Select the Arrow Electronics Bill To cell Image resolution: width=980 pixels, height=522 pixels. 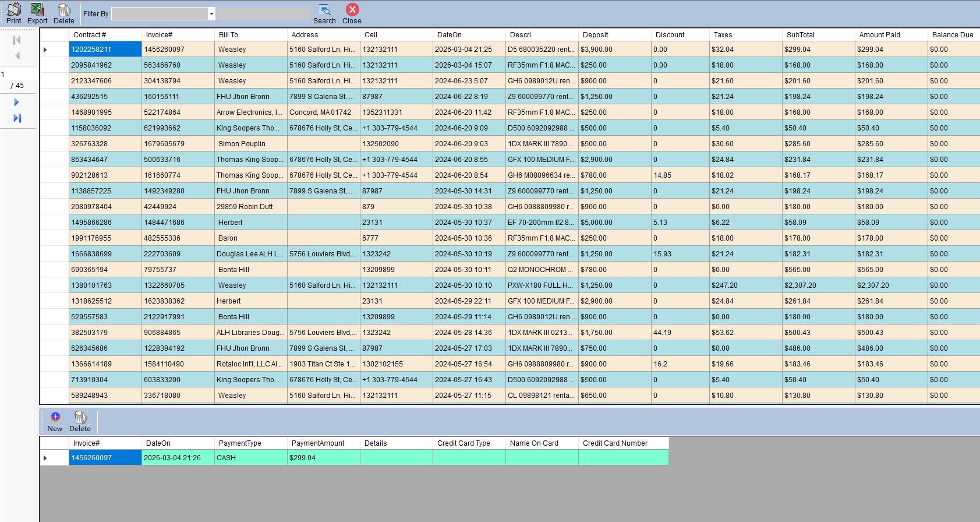coord(250,112)
